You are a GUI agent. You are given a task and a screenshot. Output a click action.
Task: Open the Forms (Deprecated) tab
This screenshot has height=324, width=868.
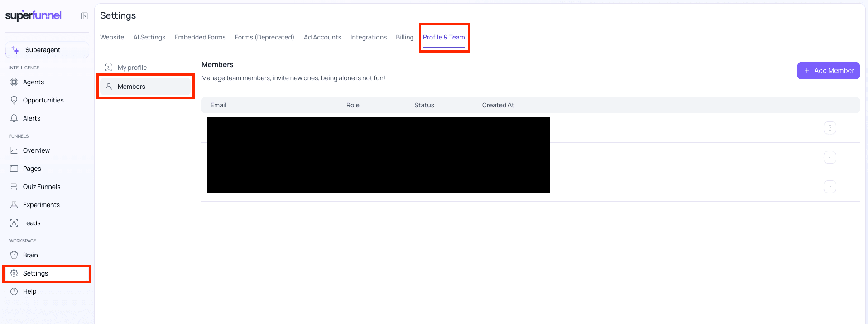(264, 37)
